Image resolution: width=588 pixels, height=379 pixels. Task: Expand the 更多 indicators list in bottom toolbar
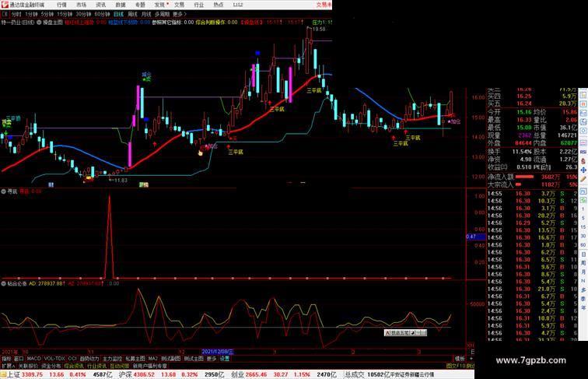[x=212, y=359]
